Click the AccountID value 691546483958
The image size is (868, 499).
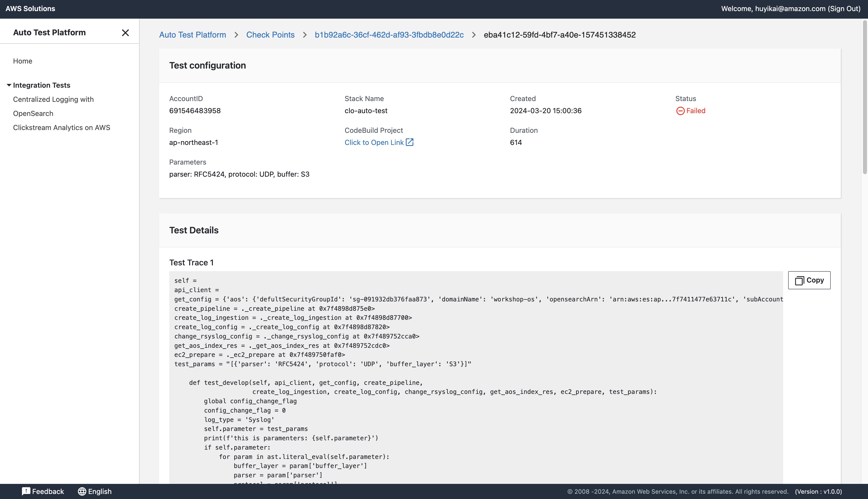[195, 111]
